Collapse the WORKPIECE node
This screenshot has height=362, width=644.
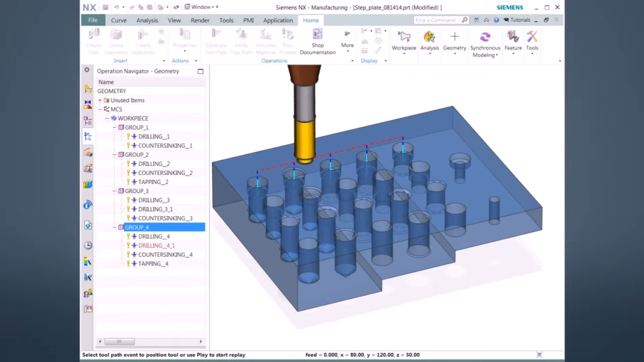coord(107,118)
